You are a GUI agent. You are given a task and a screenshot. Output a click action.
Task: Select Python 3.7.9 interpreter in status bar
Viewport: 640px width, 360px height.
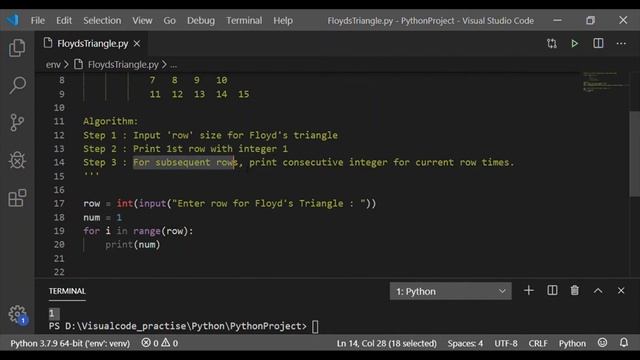(x=70, y=343)
